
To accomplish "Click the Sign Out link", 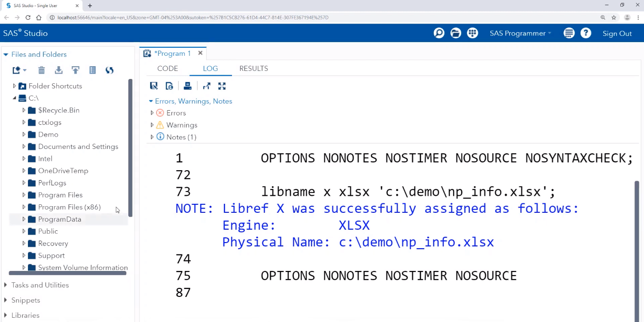I will (617, 33).
